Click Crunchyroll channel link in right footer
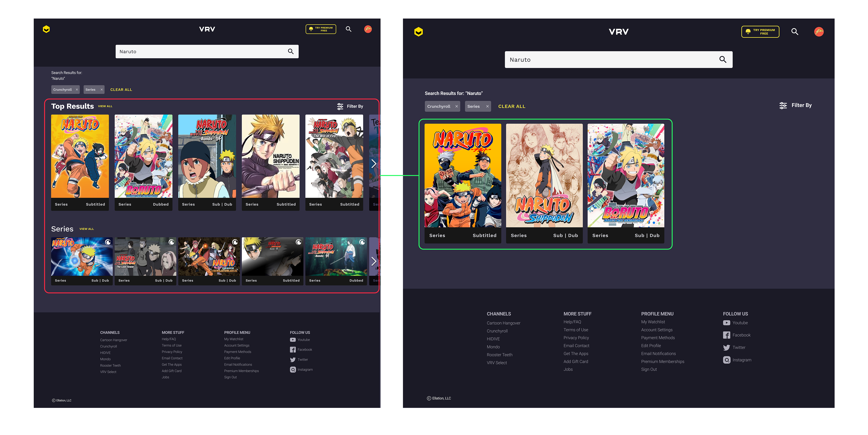The image size is (868, 435). (x=497, y=331)
